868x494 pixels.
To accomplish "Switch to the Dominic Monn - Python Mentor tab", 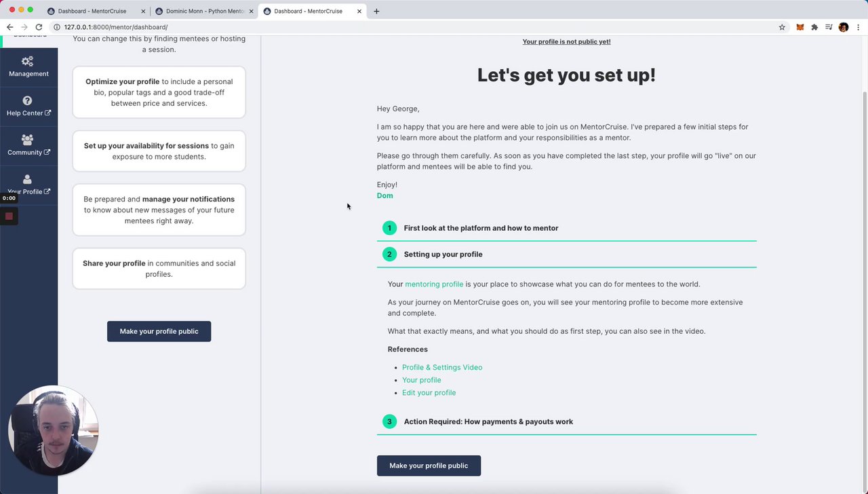I will [204, 11].
